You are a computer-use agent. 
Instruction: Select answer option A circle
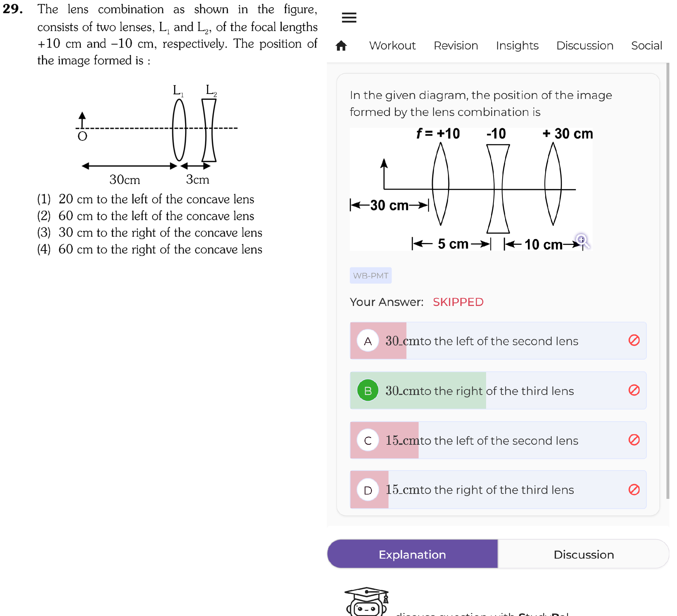tap(368, 341)
